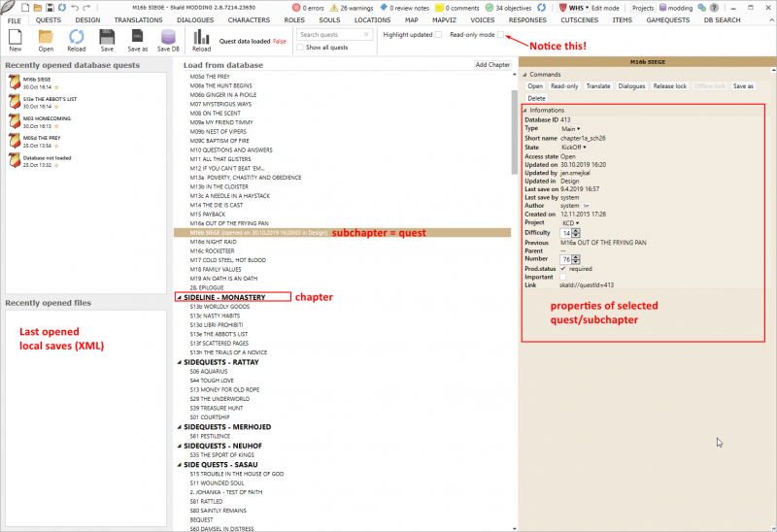The image size is (777, 532).
Task: Click the star next to recent M16b SIEGE
Action: [x=56, y=87]
